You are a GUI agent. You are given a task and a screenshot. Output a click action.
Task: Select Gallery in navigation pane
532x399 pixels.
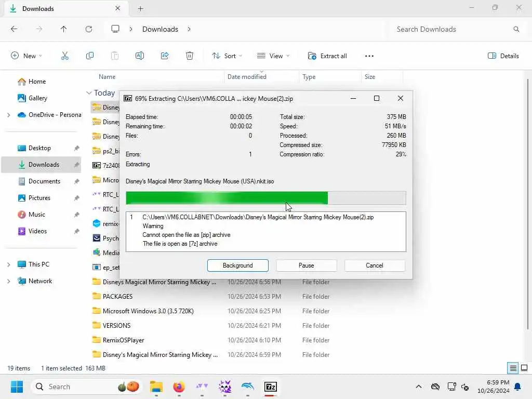point(37,98)
